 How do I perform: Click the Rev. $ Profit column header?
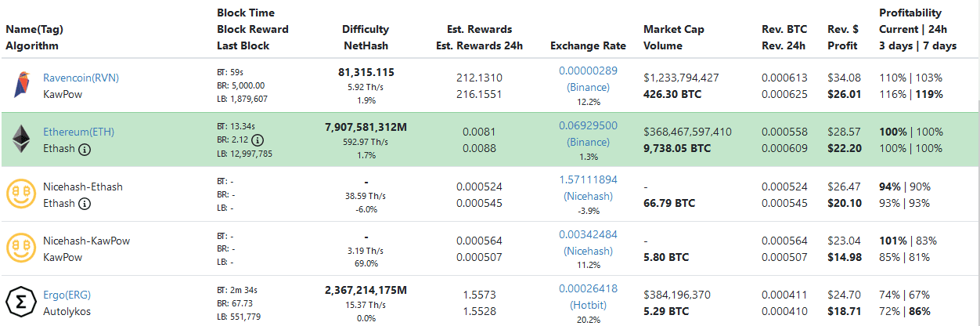click(843, 38)
